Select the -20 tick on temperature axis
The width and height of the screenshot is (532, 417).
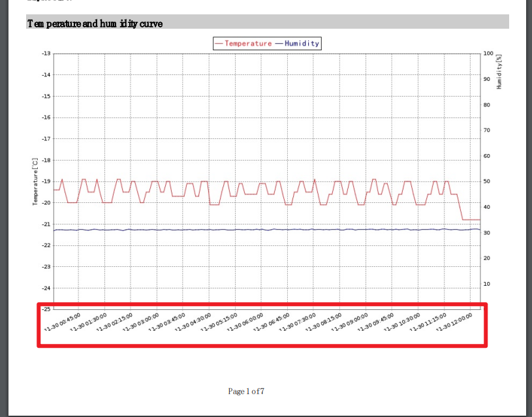tap(46, 203)
